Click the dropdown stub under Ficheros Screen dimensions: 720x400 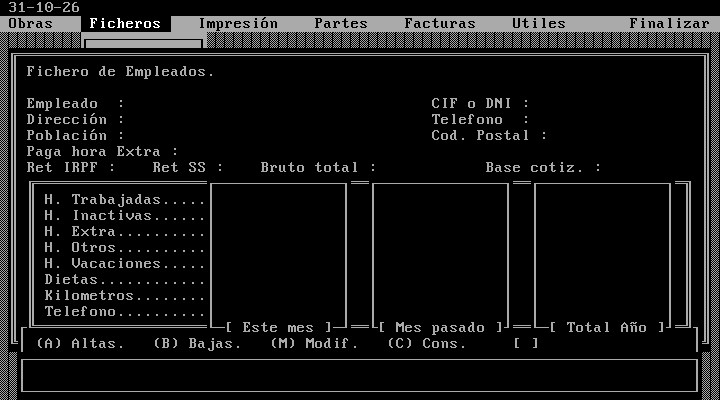click(143, 44)
